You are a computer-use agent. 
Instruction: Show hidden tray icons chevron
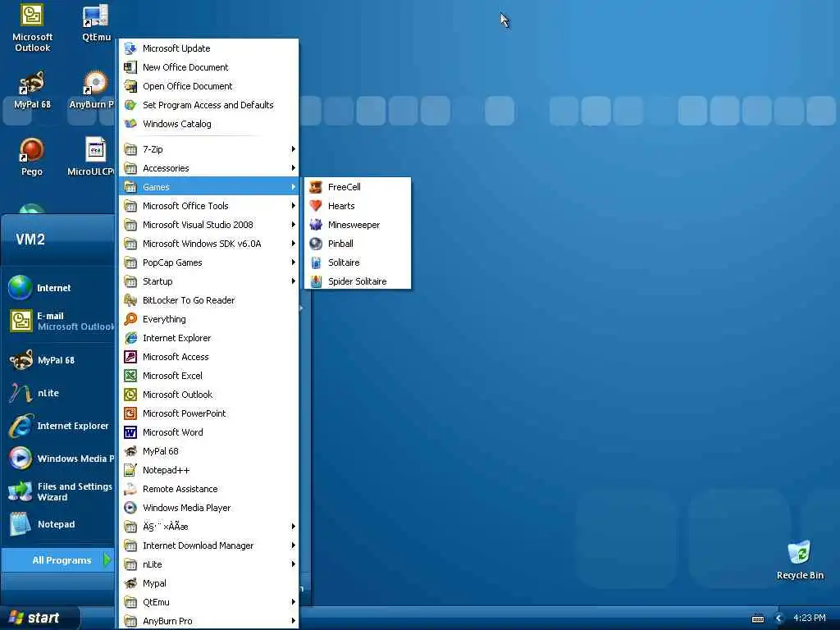[779, 619]
